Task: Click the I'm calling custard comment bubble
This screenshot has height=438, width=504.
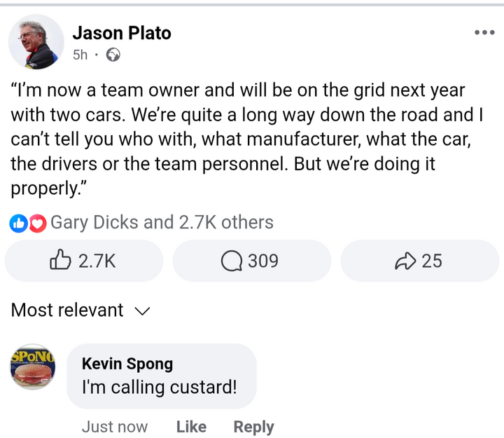Action: coord(161,376)
